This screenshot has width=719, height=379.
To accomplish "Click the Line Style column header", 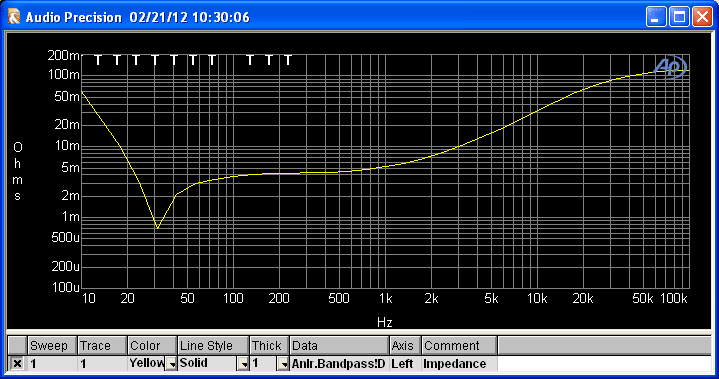I will [213, 346].
